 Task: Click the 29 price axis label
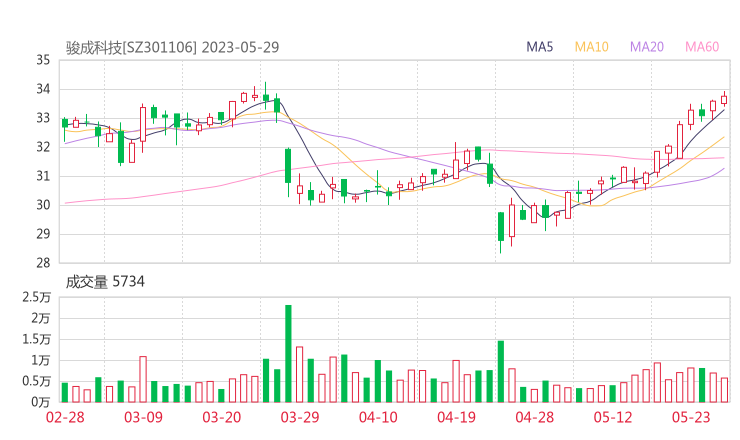(x=43, y=234)
